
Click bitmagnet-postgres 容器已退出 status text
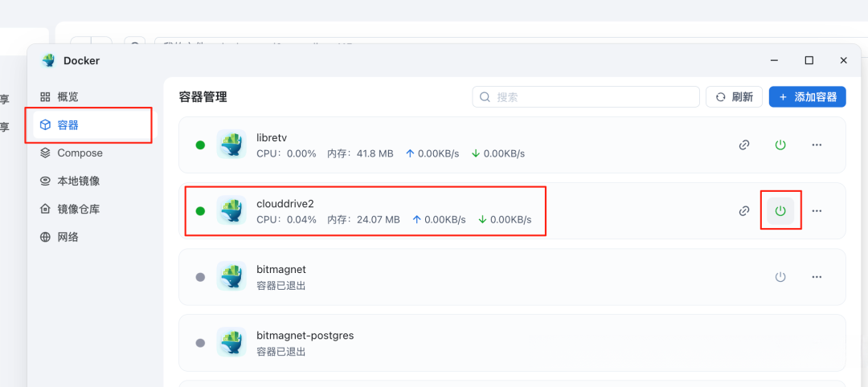click(x=281, y=352)
